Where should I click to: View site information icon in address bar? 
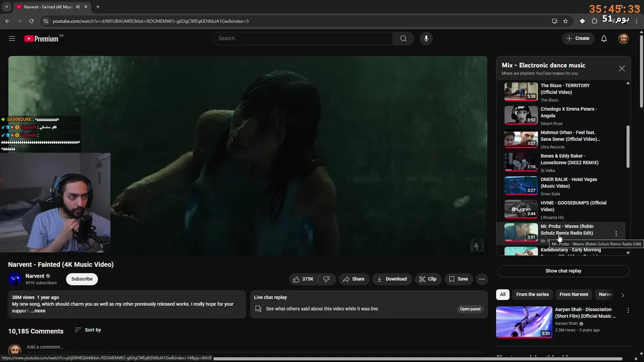point(46,21)
